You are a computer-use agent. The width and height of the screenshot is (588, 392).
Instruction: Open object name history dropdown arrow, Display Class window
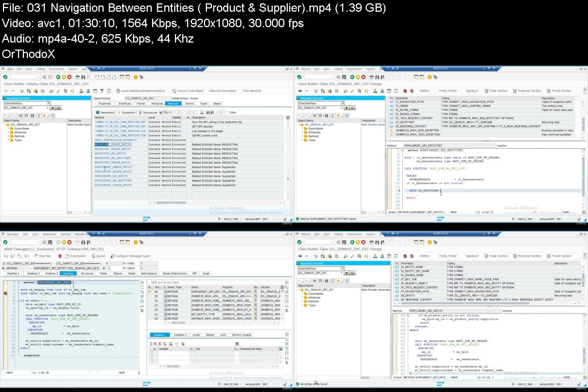[53, 108]
